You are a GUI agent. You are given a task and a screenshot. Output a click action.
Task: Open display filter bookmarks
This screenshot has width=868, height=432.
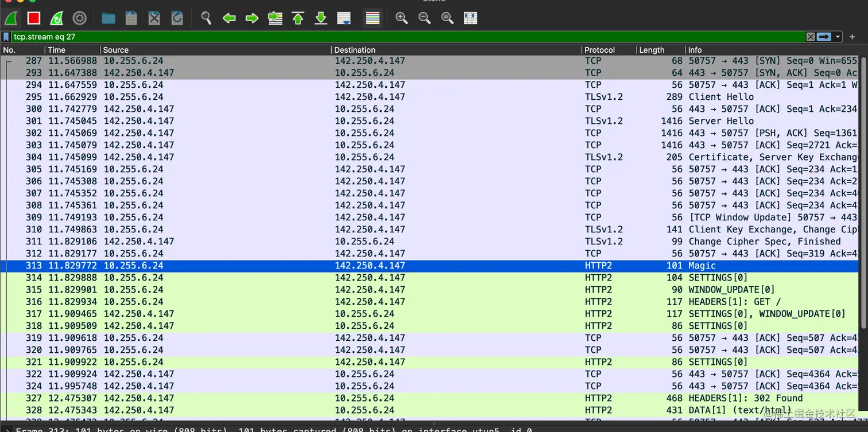6,37
